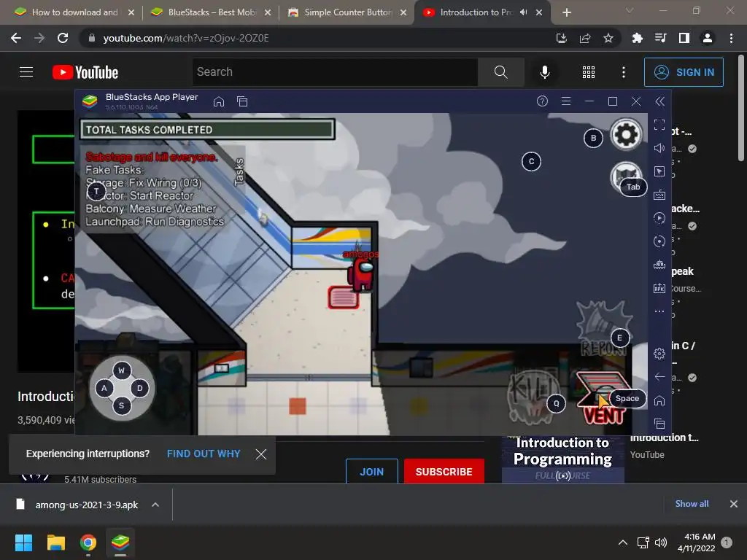Tap the D key on the movement pad

pos(139,388)
